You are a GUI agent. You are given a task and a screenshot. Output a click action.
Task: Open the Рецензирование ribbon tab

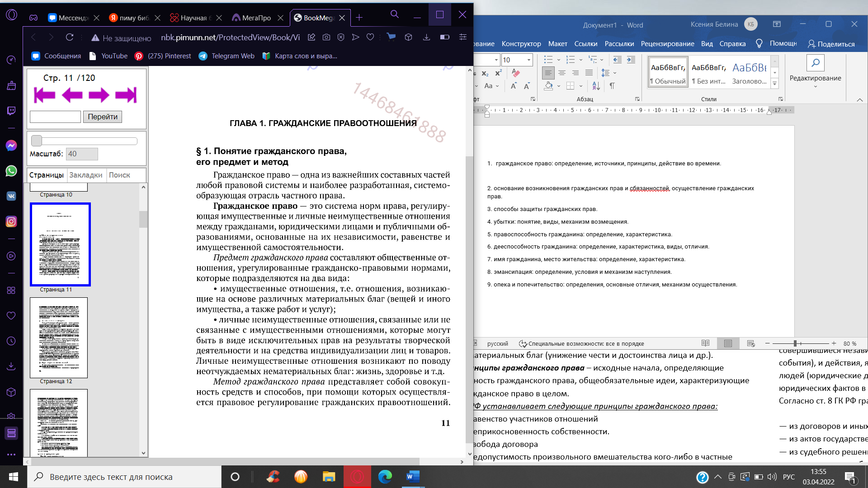(667, 44)
